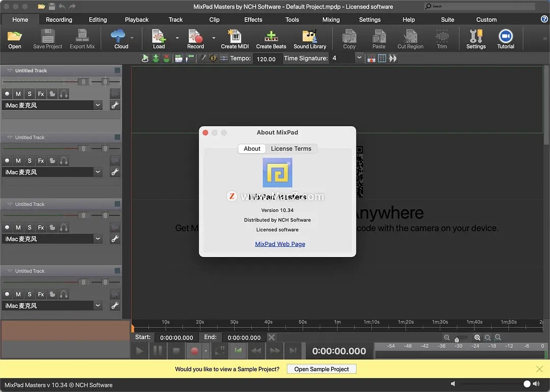The image size is (550, 392).
Task: Switch to the Recording tab
Action: [59, 20]
